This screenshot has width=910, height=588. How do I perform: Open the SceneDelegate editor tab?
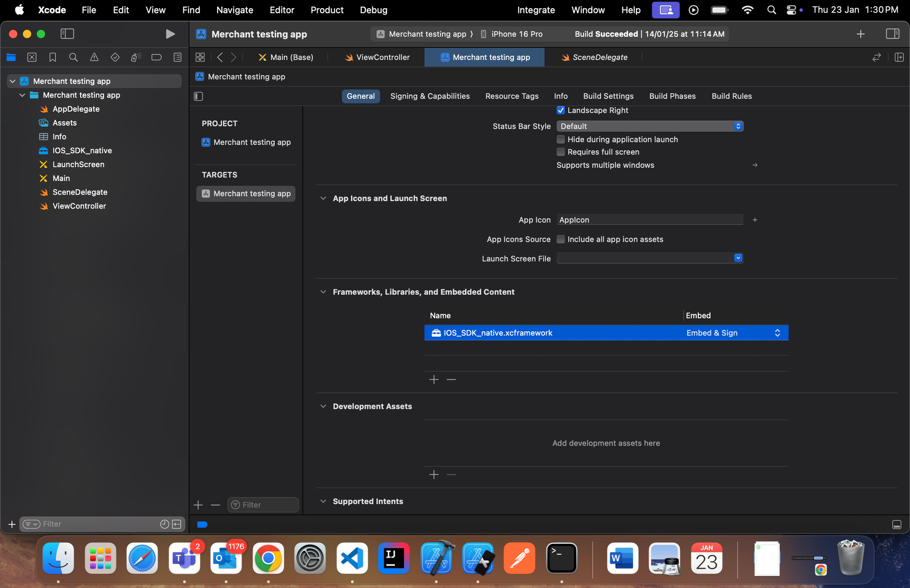(x=599, y=57)
